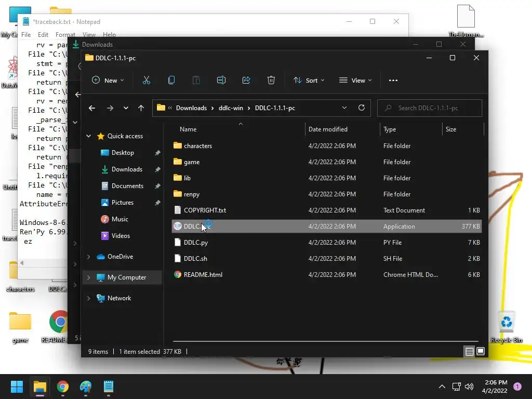This screenshot has width=532, height=399.
Task: Open the Format menu in Notepad
Action: tap(65, 35)
